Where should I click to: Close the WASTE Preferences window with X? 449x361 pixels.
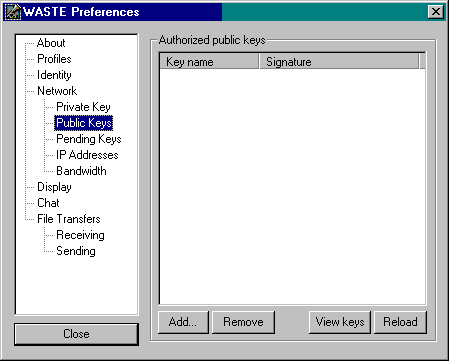tap(436, 12)
